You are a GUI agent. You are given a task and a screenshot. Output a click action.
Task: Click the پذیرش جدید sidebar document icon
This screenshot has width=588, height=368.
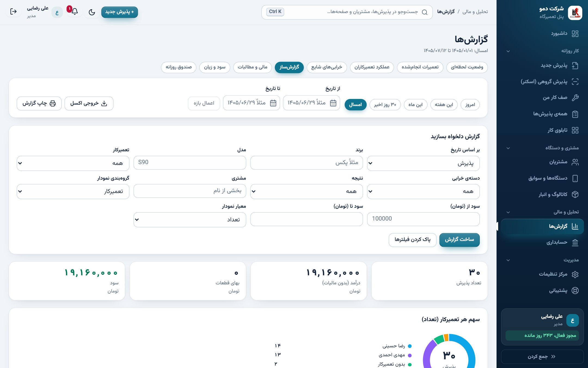coord(575,65)
